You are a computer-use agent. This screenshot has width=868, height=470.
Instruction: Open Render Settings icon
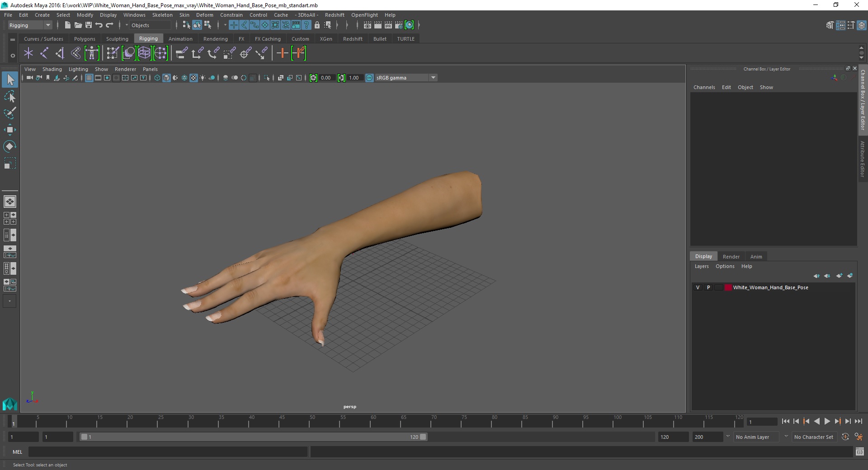click(x=399, y=25)
